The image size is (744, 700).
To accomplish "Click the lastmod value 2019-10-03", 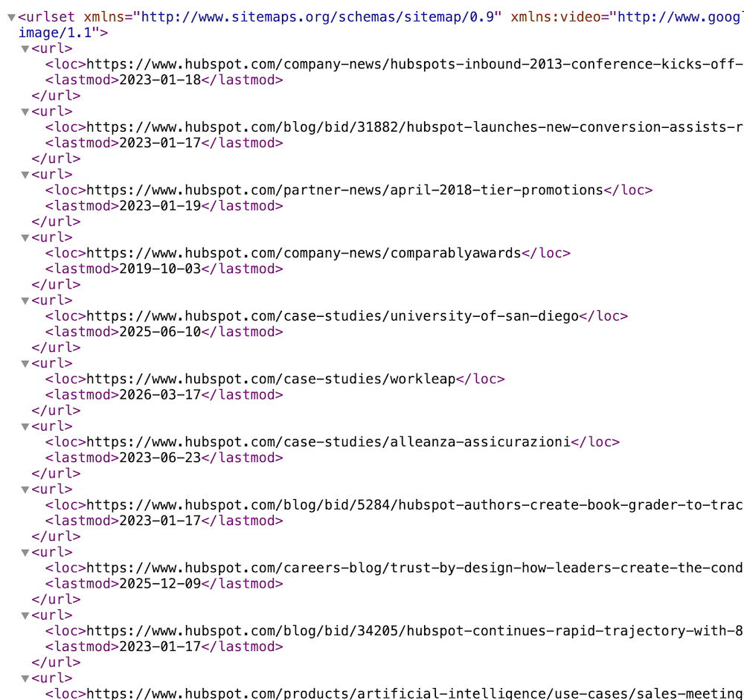I will click(160, 269).
